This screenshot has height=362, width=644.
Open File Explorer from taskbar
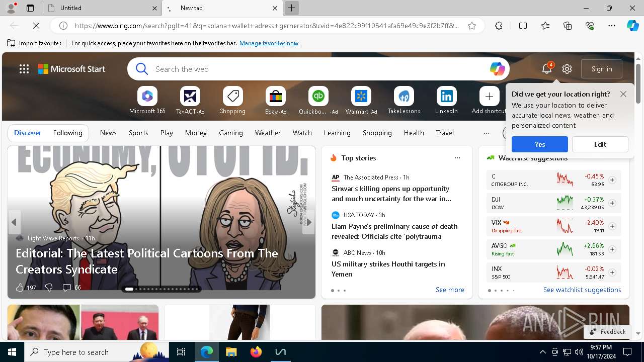231,352
